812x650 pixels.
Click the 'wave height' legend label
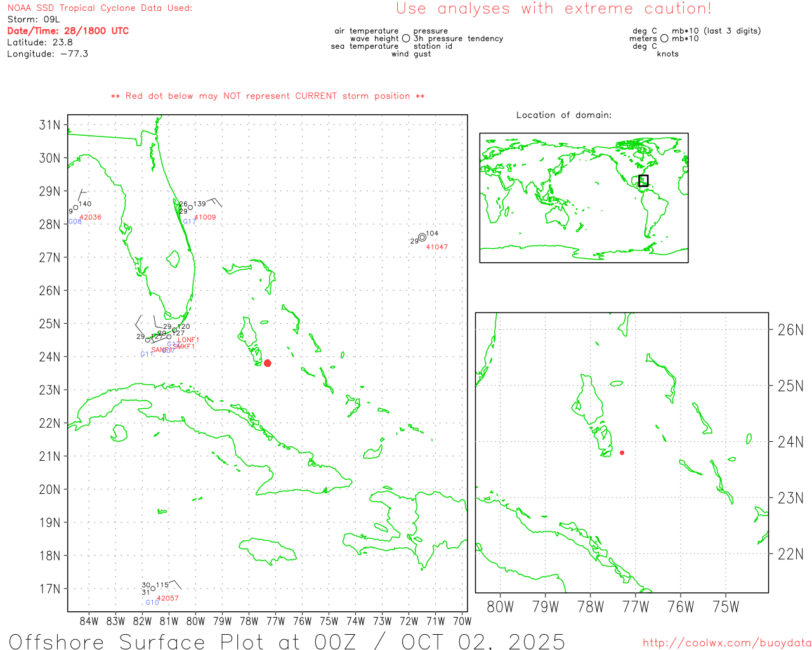[x=374, y=39]
